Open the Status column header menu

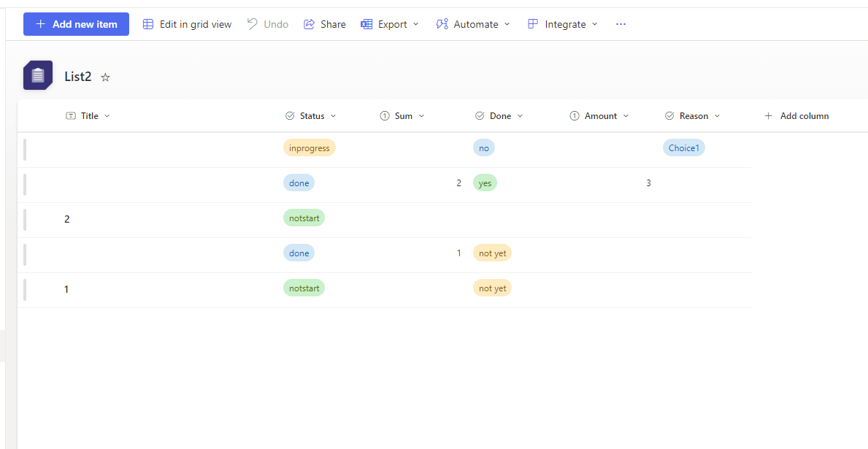pyautogui.click(x=310, y=115)
